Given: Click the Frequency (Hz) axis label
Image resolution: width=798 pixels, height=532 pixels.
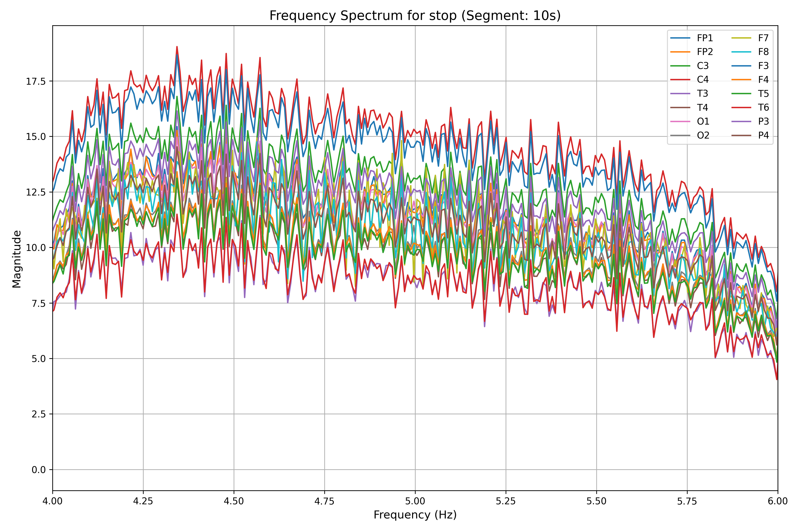Looking at the screenshot, I should (x=415, y=515).
